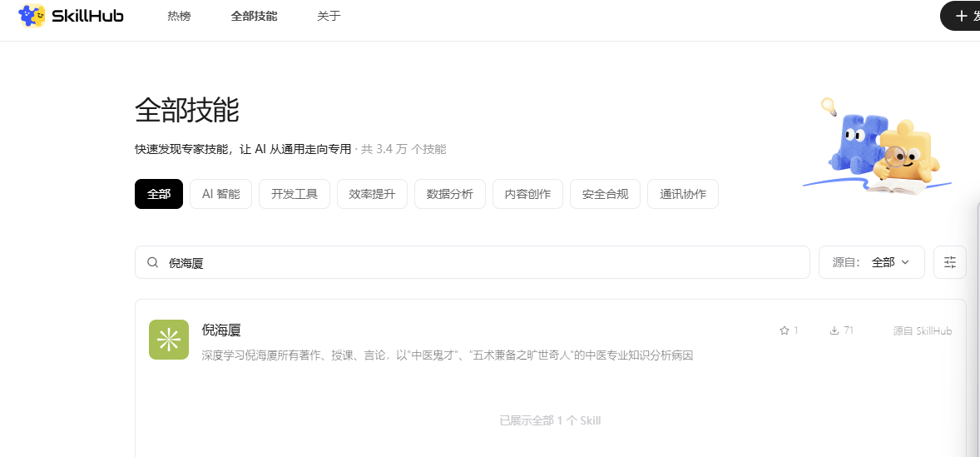Click the SkillHub logo icon

click(x=32, y=16)
